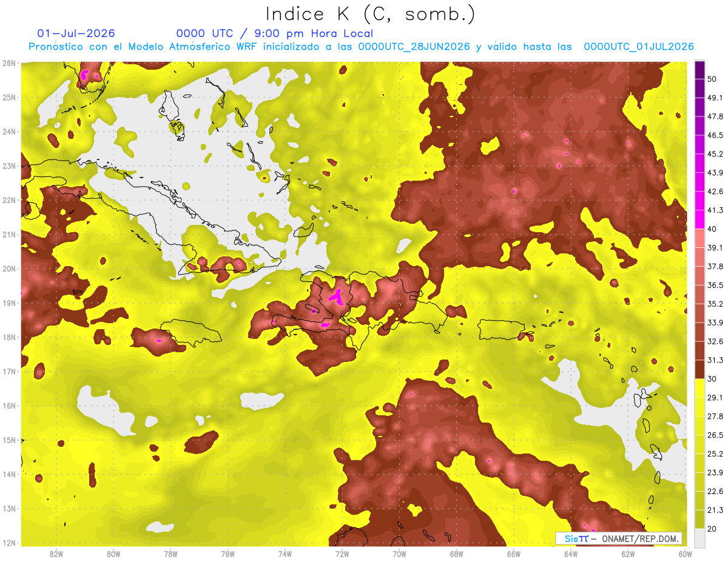728x562 pixels.
Task: Click the 70W longitude label
Action: (x=399, y=554)
